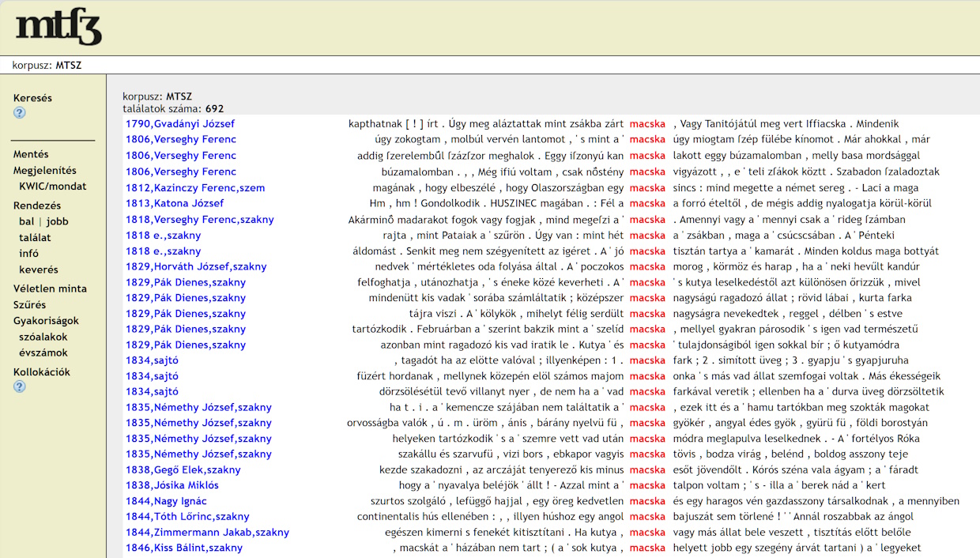Show évszámok year frequencies
Viewport: 980px width, 558px height.
point(43,353)
